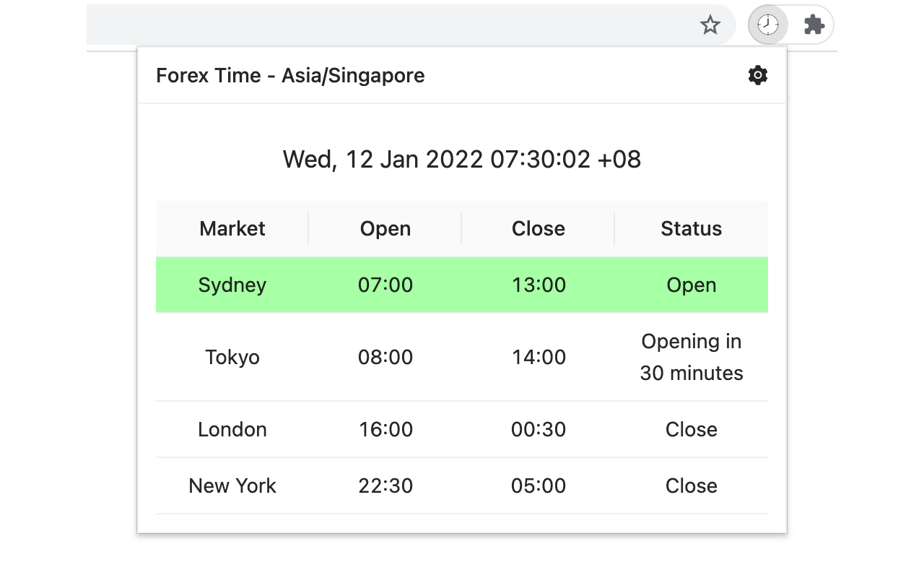Bookmark this page with the star icon

click(x=710, y=25)
